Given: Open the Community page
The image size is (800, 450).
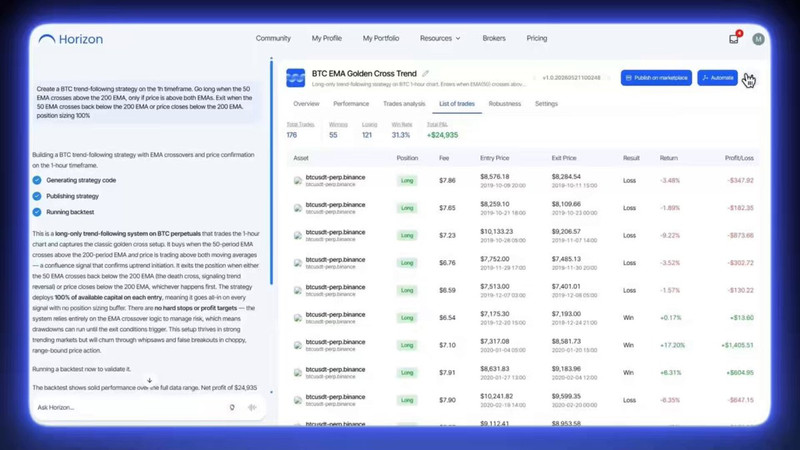Looking at the screenshot, I should tap(273, 38).
